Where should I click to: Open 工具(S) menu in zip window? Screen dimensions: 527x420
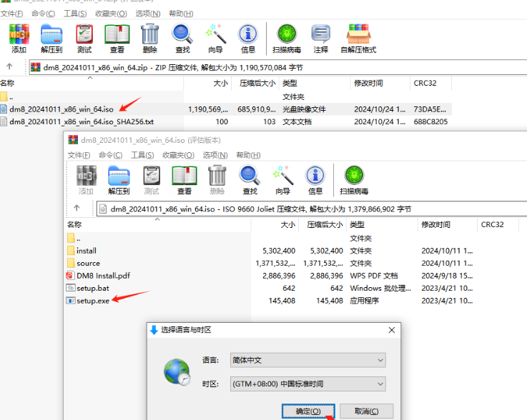(75, 14)
